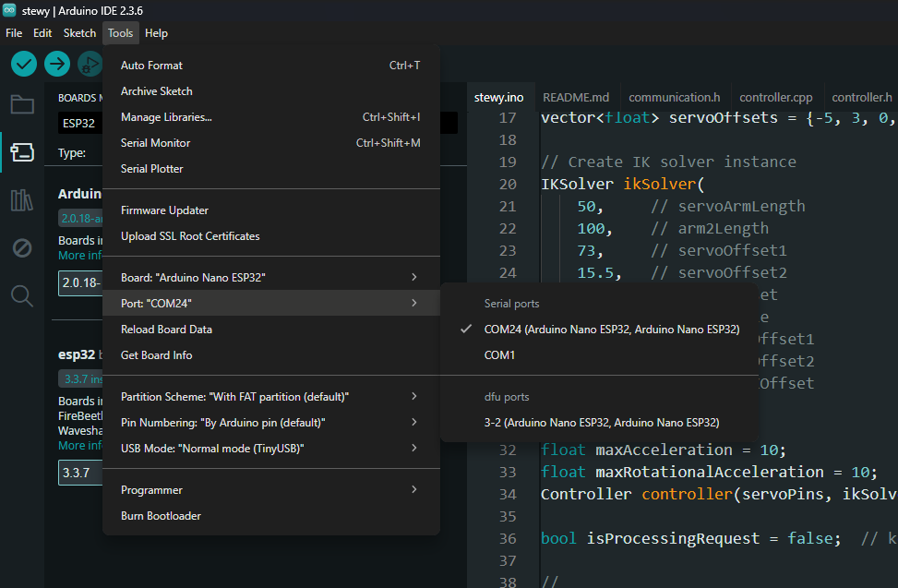Open the Help menu
Screen dimensions: 898x588
(156, 33)
